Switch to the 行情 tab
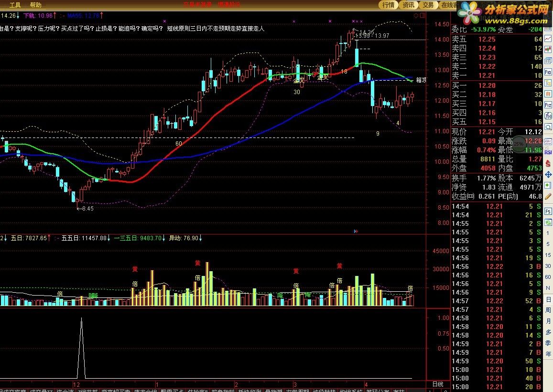This screenshot has width=553, height=392. coord(388,5)
